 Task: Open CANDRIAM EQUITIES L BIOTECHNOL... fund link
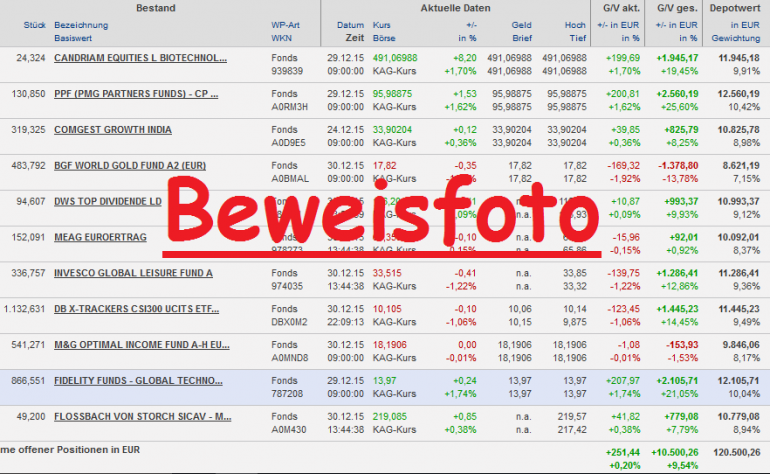click(x=140, y=58)
